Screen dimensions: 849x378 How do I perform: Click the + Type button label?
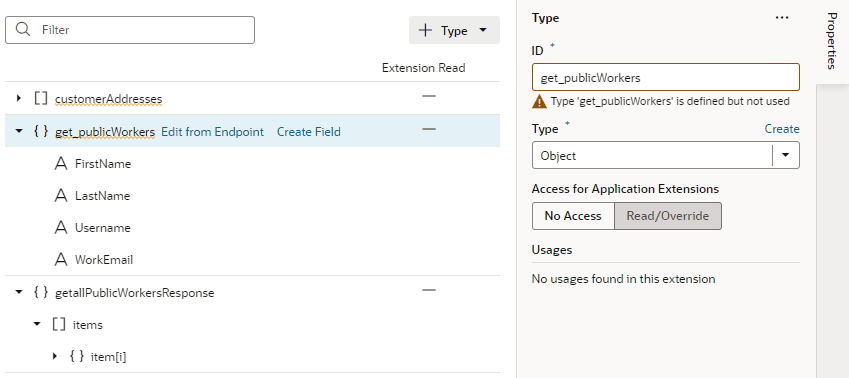[x=454, y=31]
